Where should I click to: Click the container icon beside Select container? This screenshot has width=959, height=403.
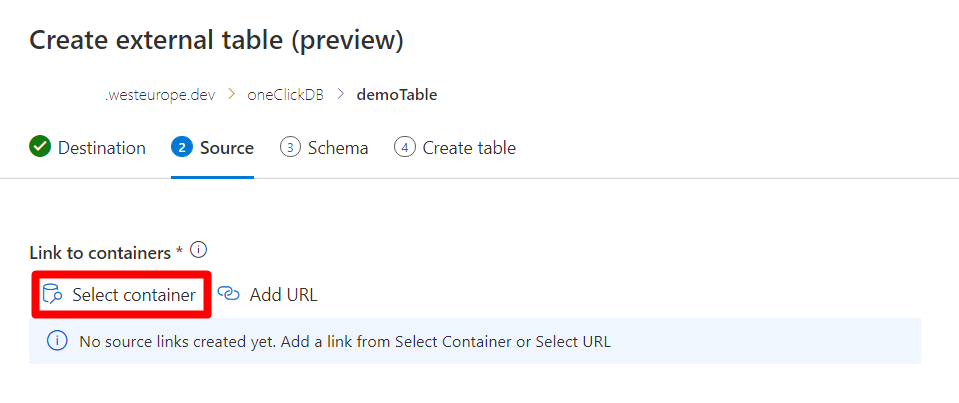[x=51, y=294]
